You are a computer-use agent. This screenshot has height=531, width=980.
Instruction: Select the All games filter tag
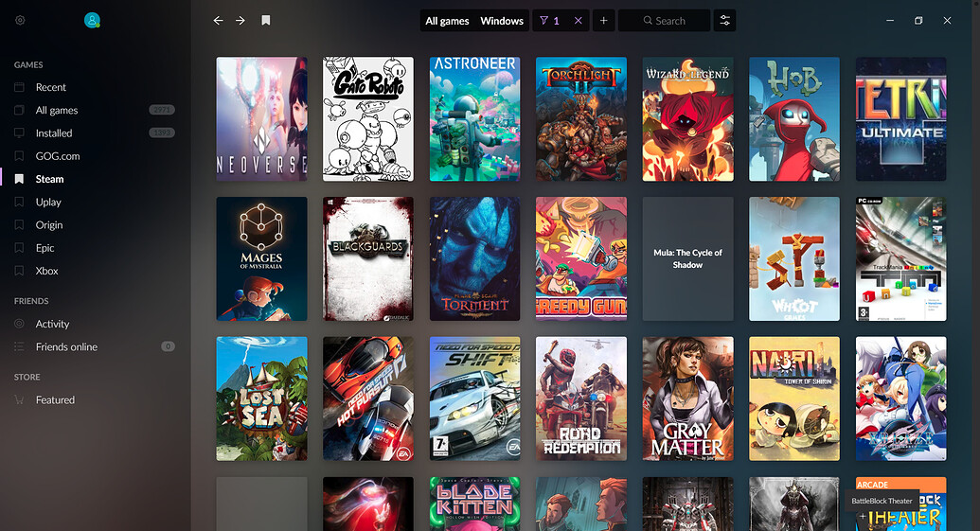click(447, 21)
